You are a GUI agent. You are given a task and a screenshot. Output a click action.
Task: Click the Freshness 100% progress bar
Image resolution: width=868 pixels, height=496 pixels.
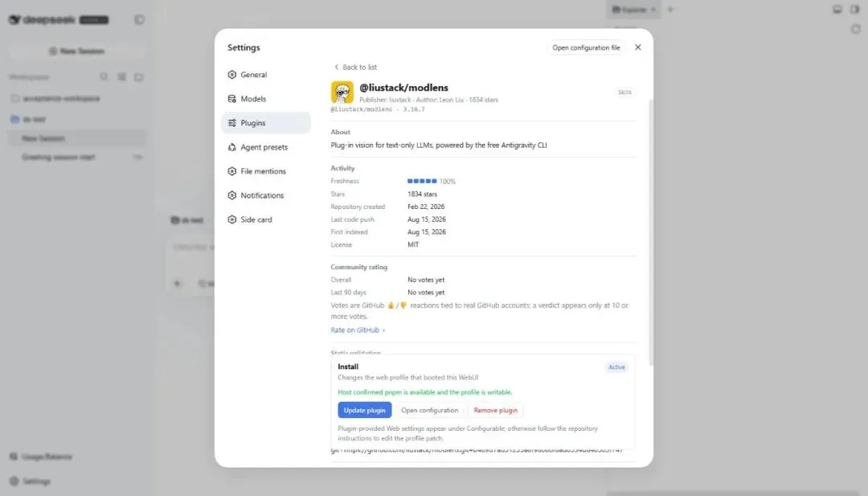point(422,181)
